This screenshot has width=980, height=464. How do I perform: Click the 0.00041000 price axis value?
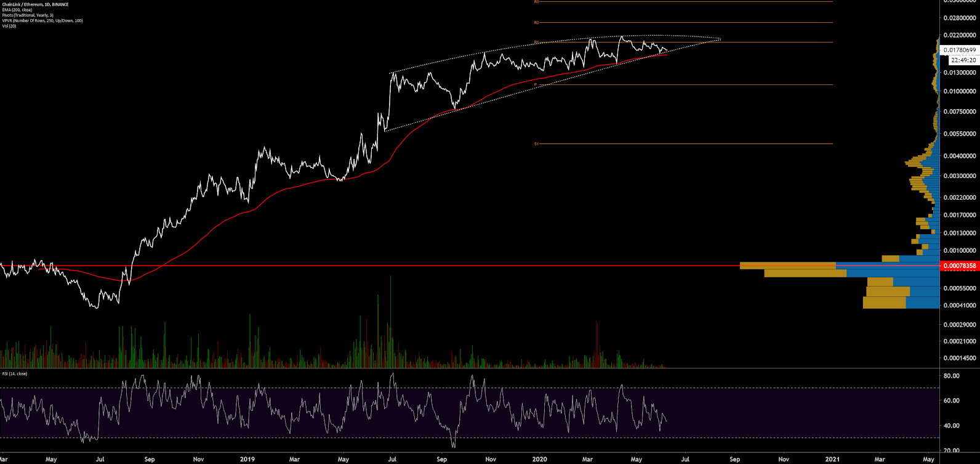point(960,306)
